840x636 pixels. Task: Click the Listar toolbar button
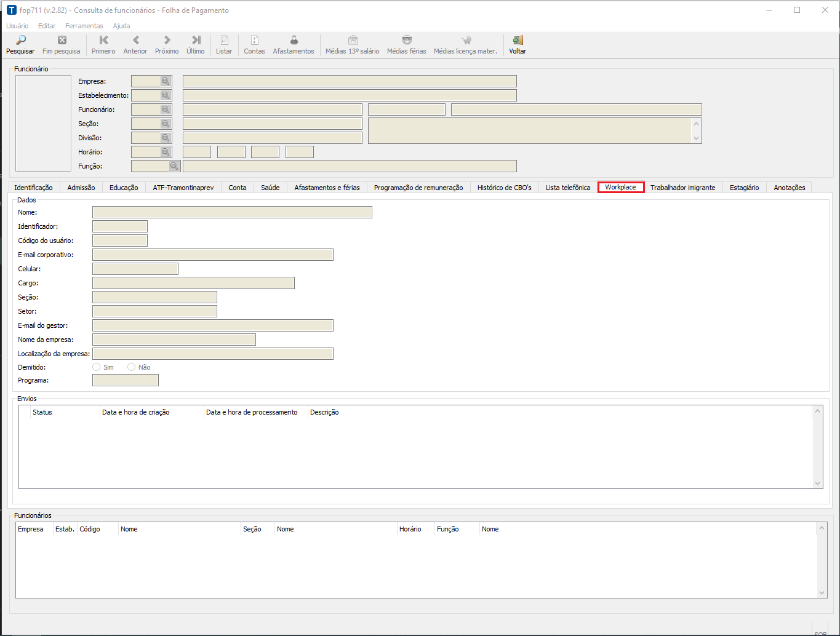tap(224, 41)
